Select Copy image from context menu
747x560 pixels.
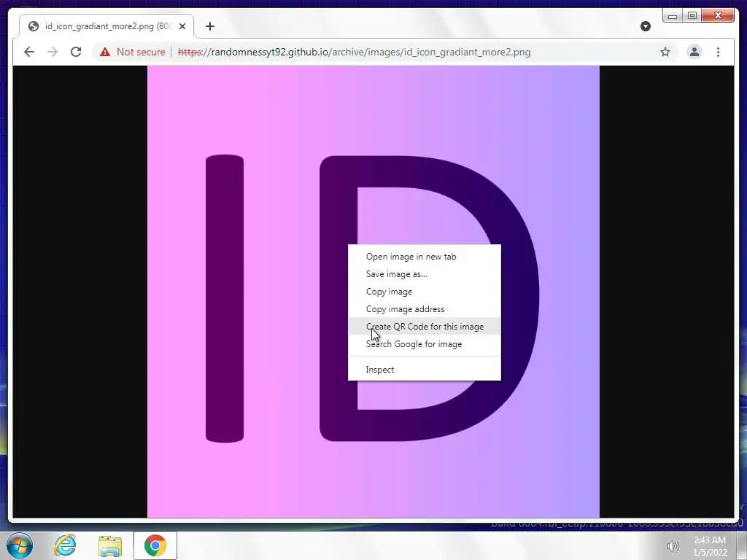[x=425, y=292]
